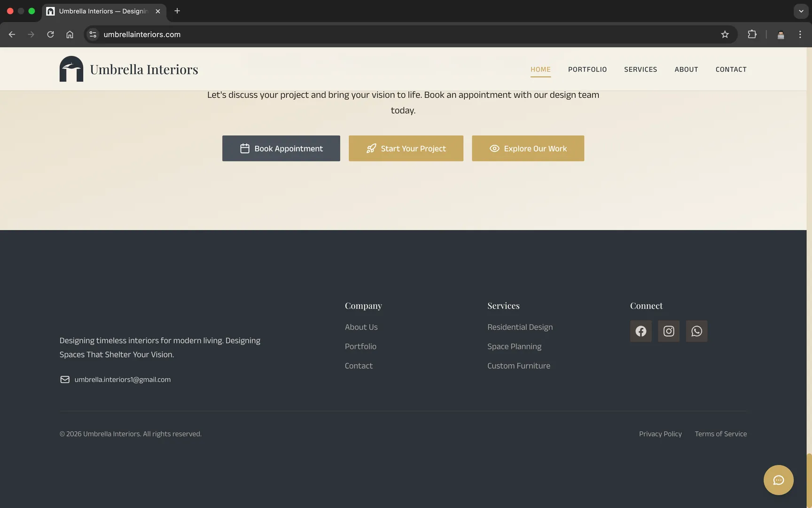Open the Instagram profile icon
The image size is (812, 508).
(x=668, y=331)
